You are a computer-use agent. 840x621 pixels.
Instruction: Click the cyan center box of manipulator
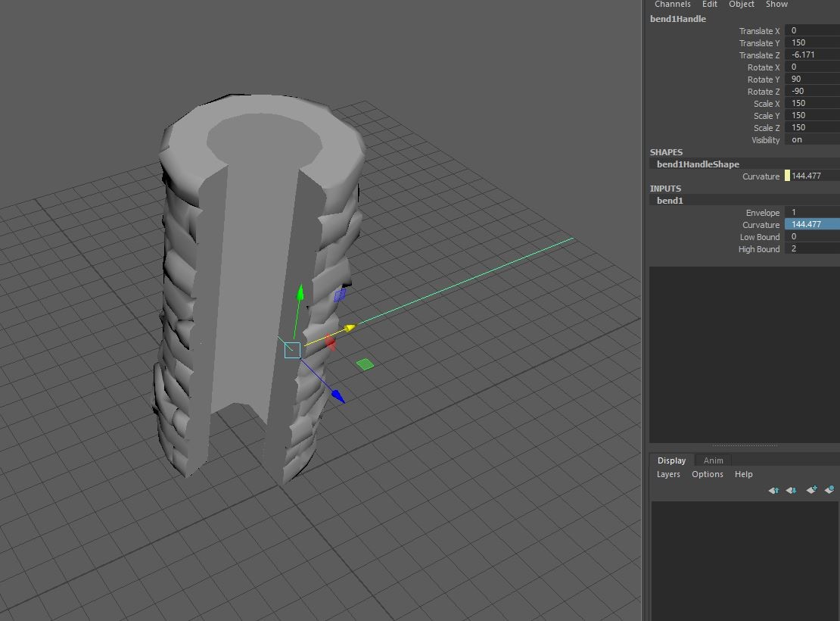292,350
